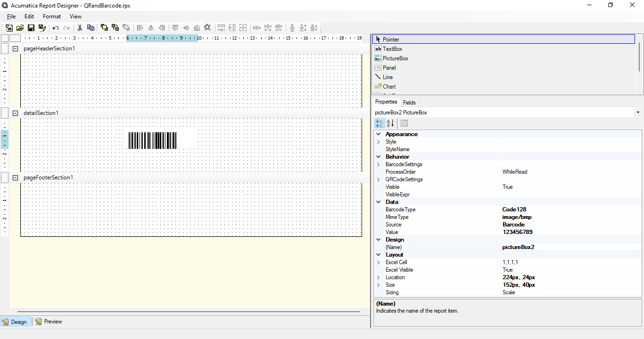This screenshot has height=339, width=644.
Task: Click the horizontal scrollbar below the design canvas
Action: point(189,312)
